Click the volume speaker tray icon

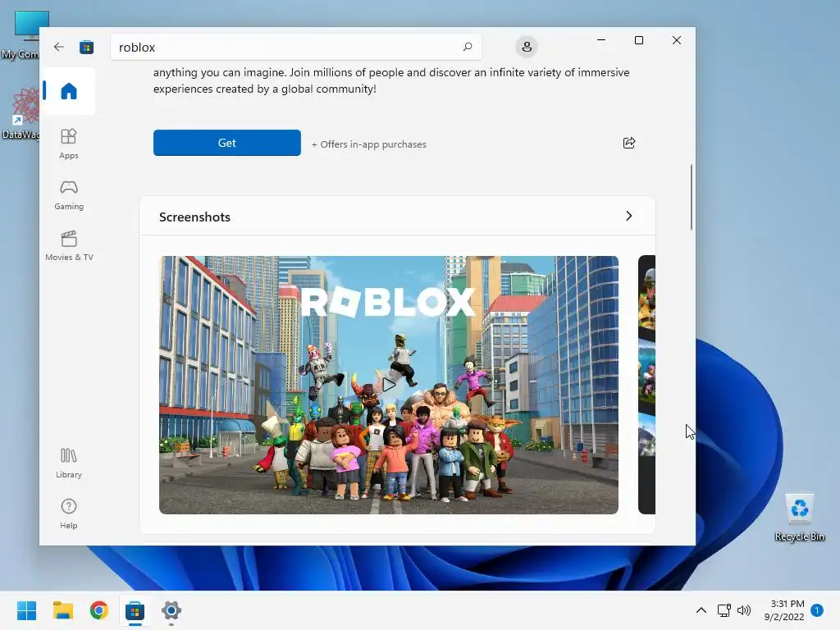pyautogui.click(x=744, y=610)
